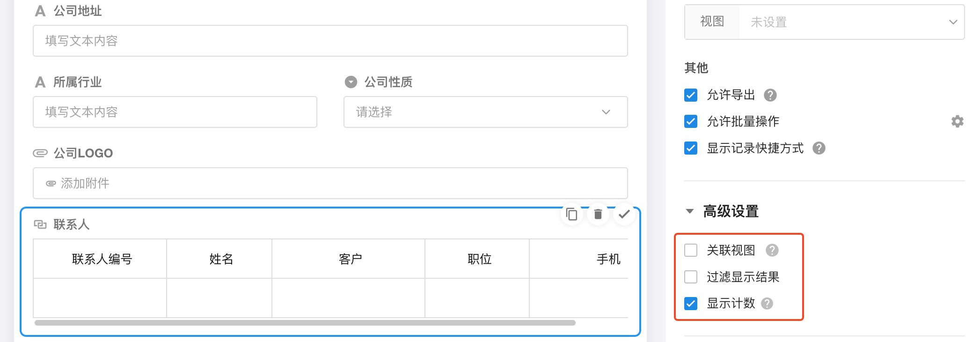Disable the 显示计数 checkbox
The width and height of the screenshot is (980, 342).
pyautogui.click(x=691, y=304)
